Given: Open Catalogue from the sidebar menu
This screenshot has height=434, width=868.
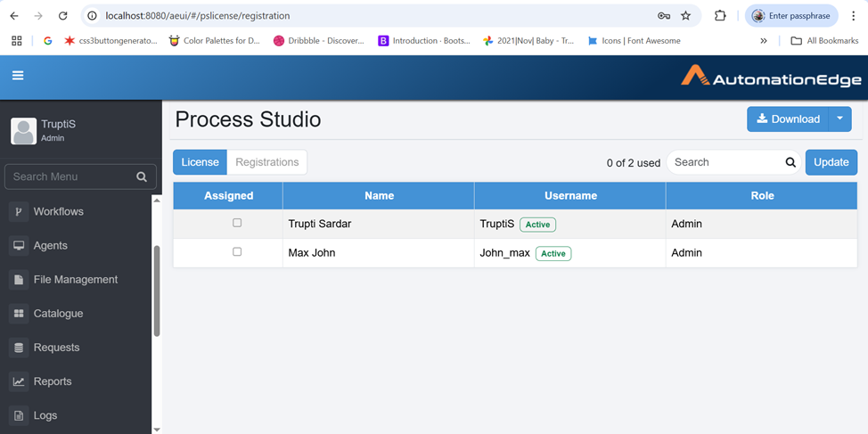Looking at the screenshot, I should 58,314.
